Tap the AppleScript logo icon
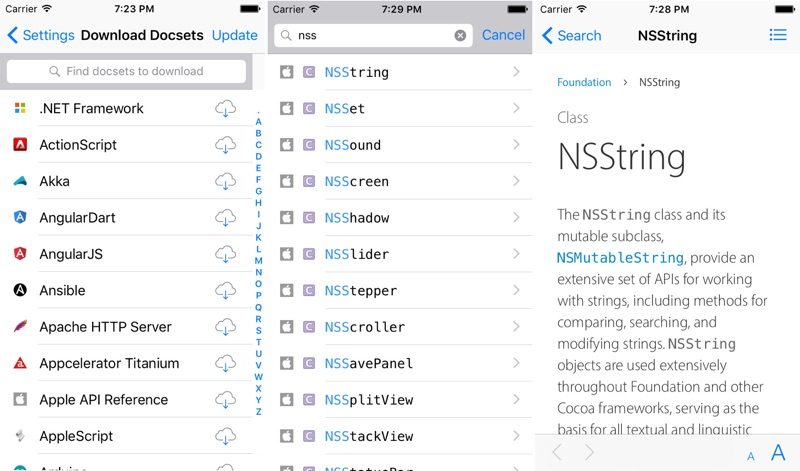This screenshot has height=471, width=800. [20, 436]
